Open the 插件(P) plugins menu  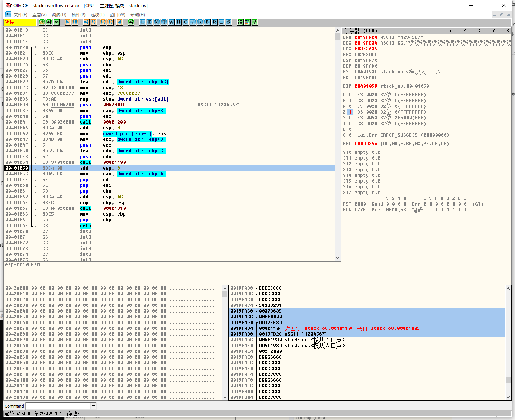(78, 15)
